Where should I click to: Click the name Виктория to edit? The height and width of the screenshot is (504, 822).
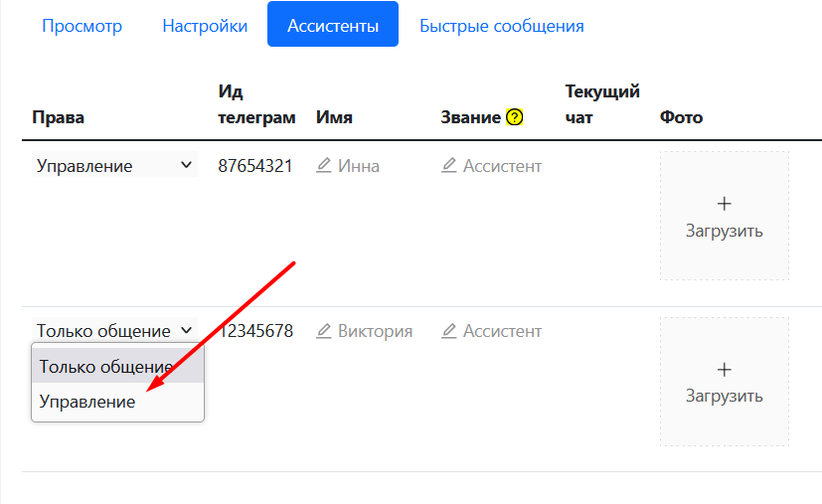click(376, 331)
